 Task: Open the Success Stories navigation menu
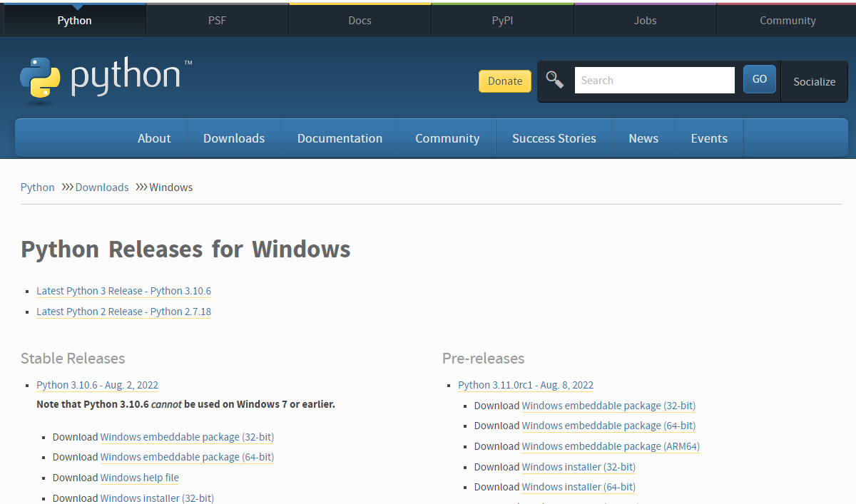point(554,138)
